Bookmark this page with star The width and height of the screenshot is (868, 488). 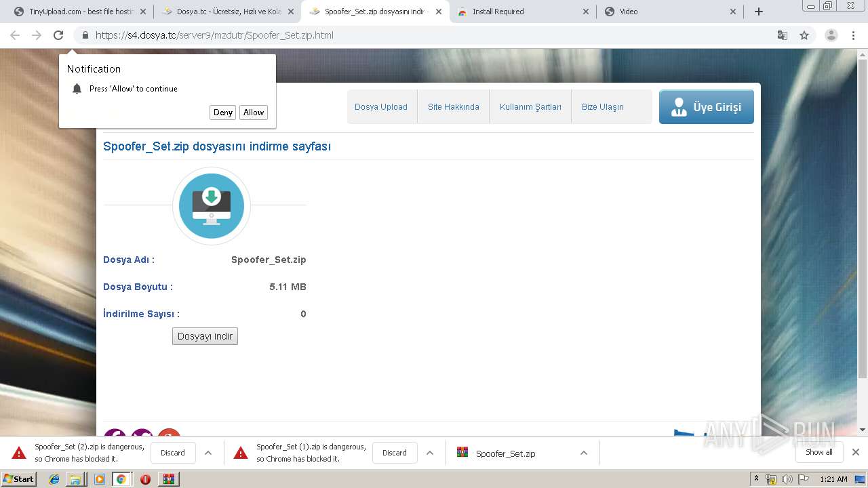[804, 35]
